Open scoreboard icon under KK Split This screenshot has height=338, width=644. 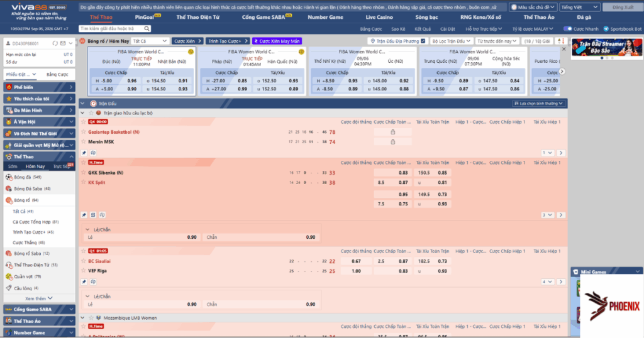point(93,215)
